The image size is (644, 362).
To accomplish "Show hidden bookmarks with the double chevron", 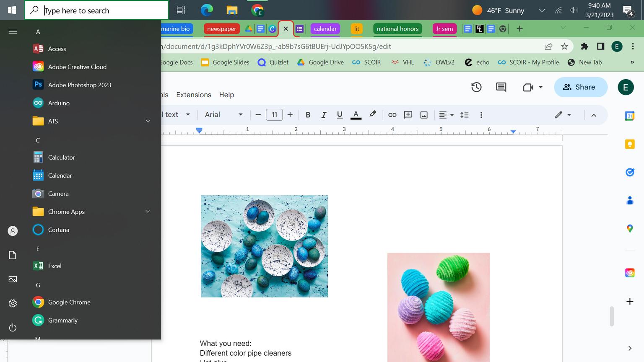I will [x=632, y=62].
